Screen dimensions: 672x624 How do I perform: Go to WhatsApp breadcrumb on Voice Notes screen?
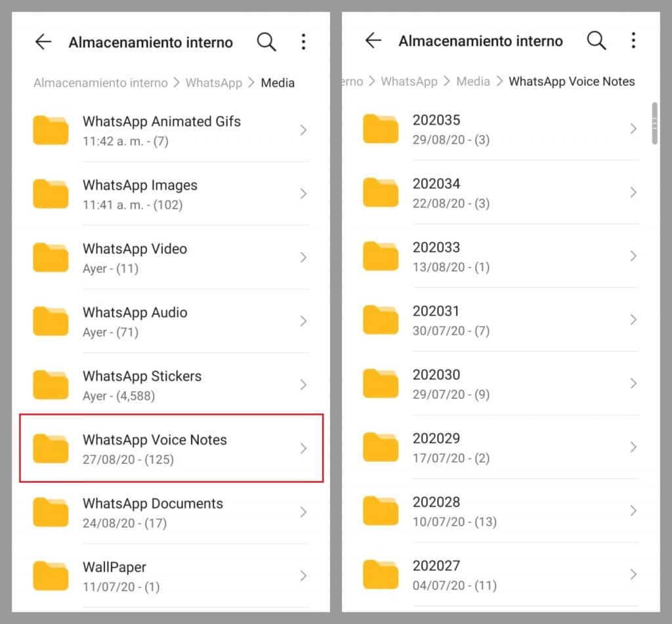tap(409, 81)
